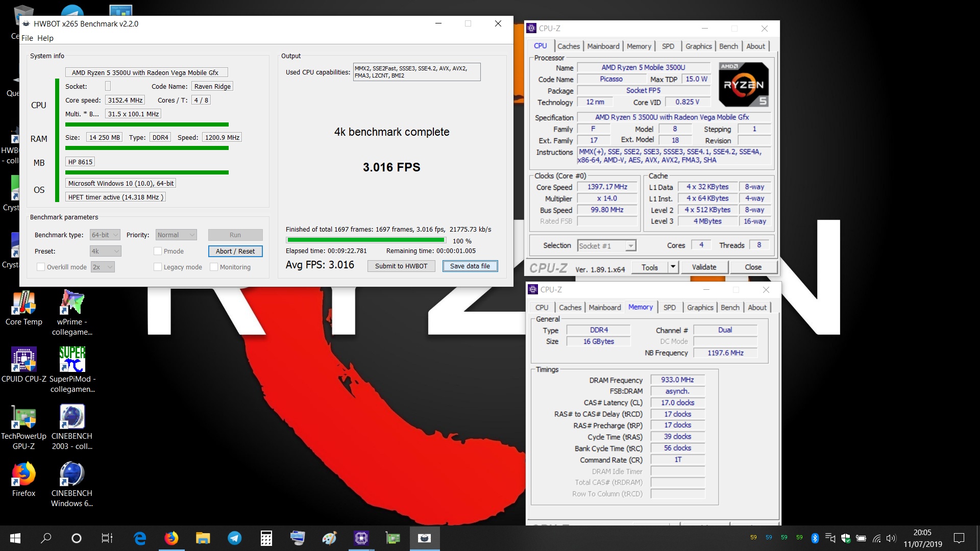Click CPU-Z Validate button
980x551 pixels.
(x=704, y=267)
